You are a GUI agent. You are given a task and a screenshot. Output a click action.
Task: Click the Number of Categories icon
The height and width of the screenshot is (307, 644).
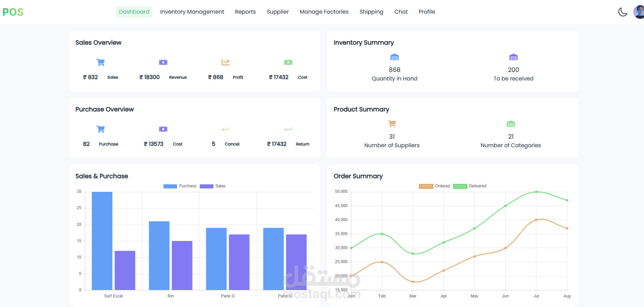click(x=511, y=124)
